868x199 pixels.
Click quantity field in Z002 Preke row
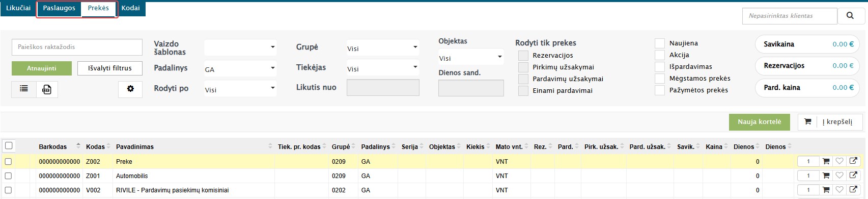(808, 161)
